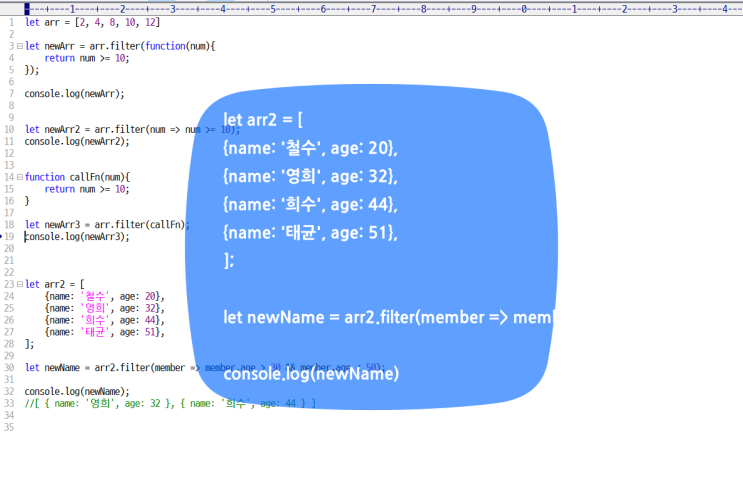Screen dimensions: 743x494
Task: Click 'return num >= 10;' on line 15
Action: [x=87, y=189]
